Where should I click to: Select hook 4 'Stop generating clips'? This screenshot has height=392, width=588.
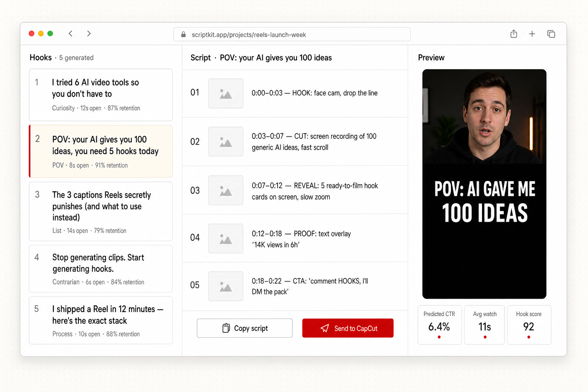coord(101,269)
